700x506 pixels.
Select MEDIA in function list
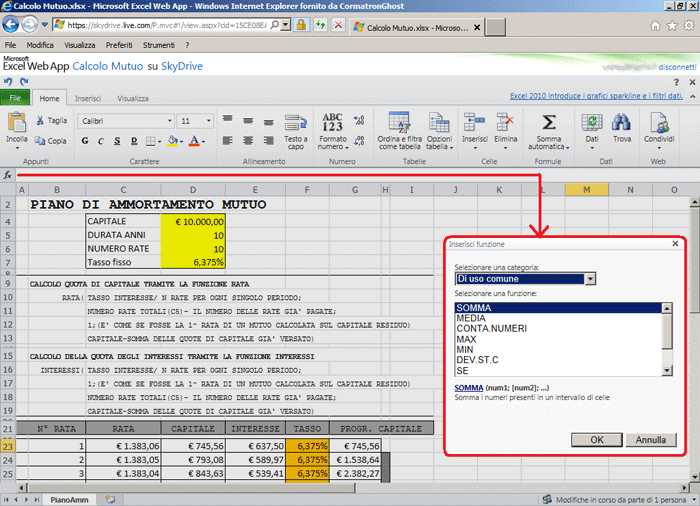click(471, 318)
